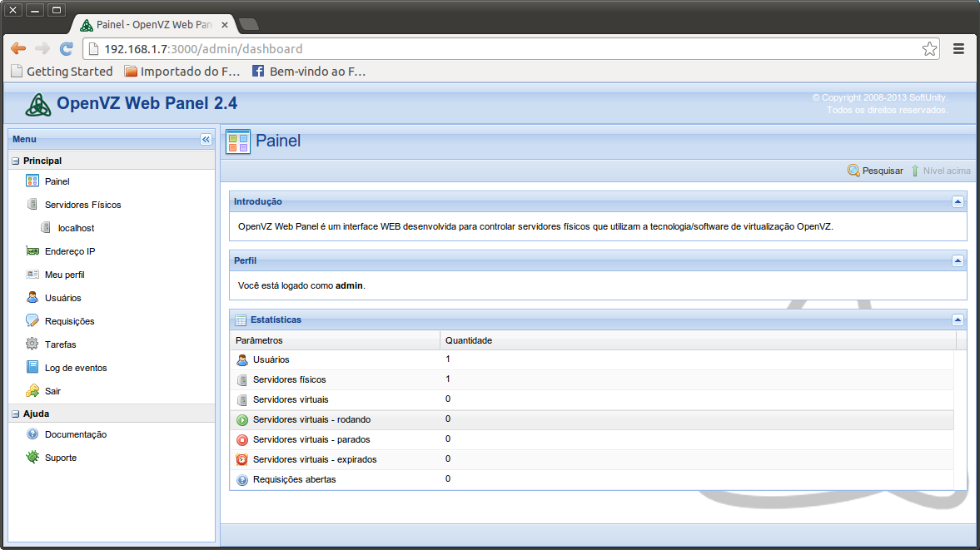Click the forward browser arrow
Screen dimensions: 980x550
coord(42,49)
